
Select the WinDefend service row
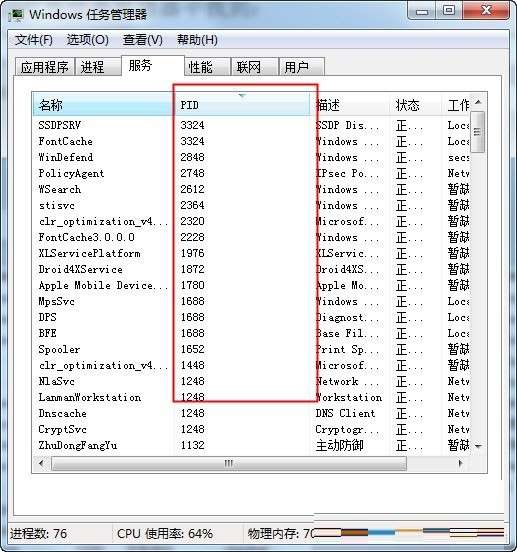point(252,157)
